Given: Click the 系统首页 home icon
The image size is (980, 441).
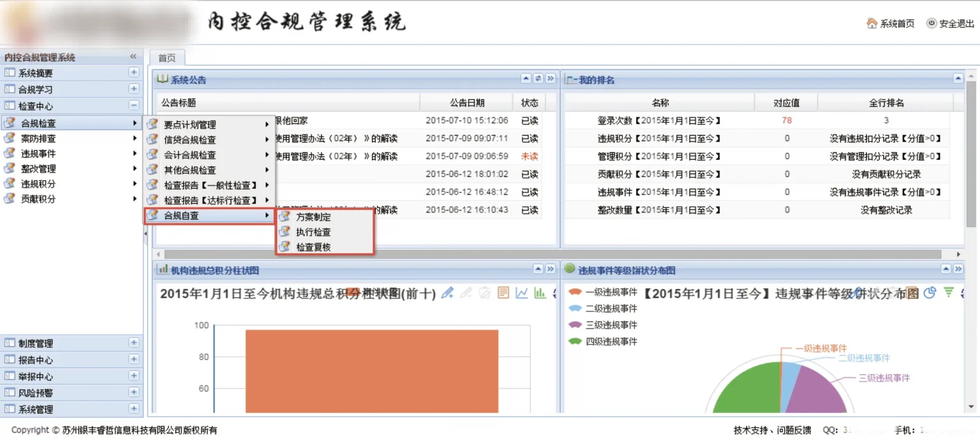Looking at the screenshot, I should tap(872, 23).
